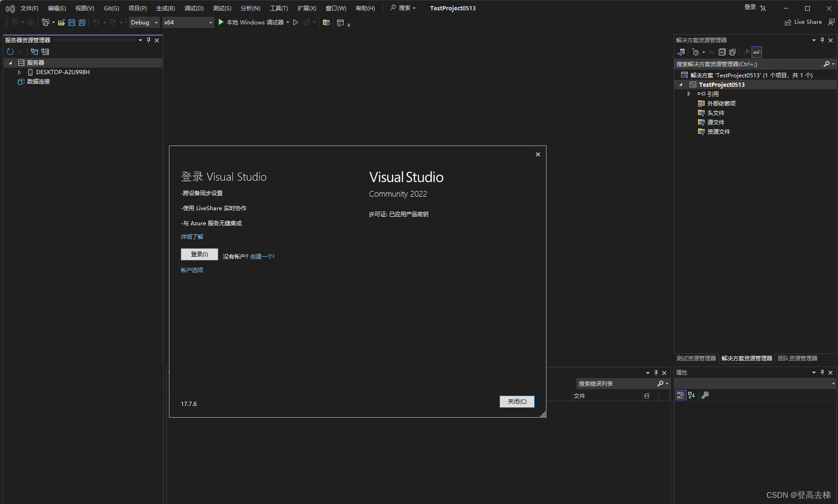
Task: Start debugging with the green filled play icon
Action: (221, 22)
